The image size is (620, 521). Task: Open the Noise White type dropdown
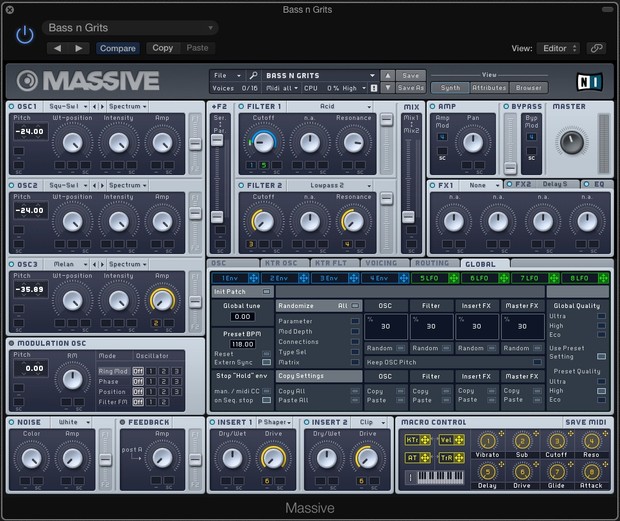point(72,422)
